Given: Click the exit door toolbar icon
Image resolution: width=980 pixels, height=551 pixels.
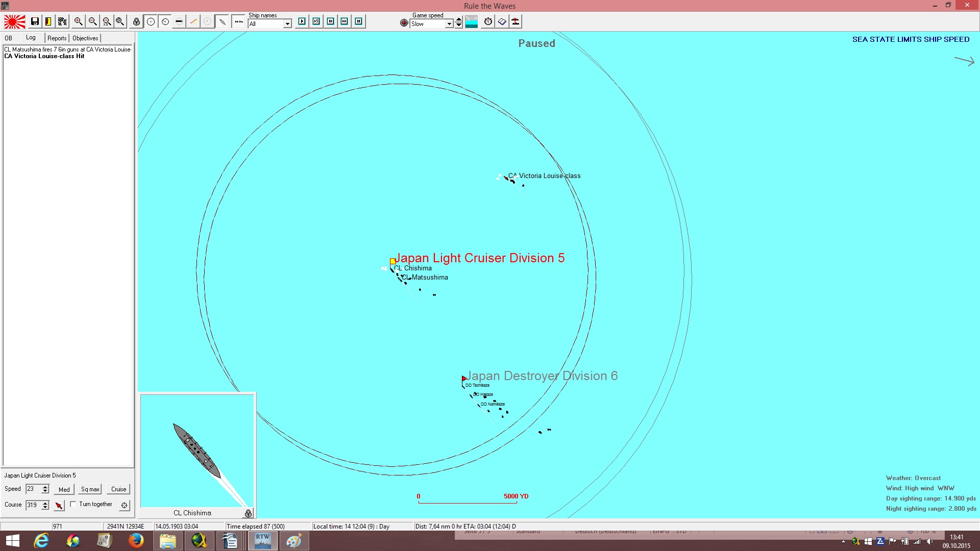Looking at the screenshot, I should tap(48, 21).
